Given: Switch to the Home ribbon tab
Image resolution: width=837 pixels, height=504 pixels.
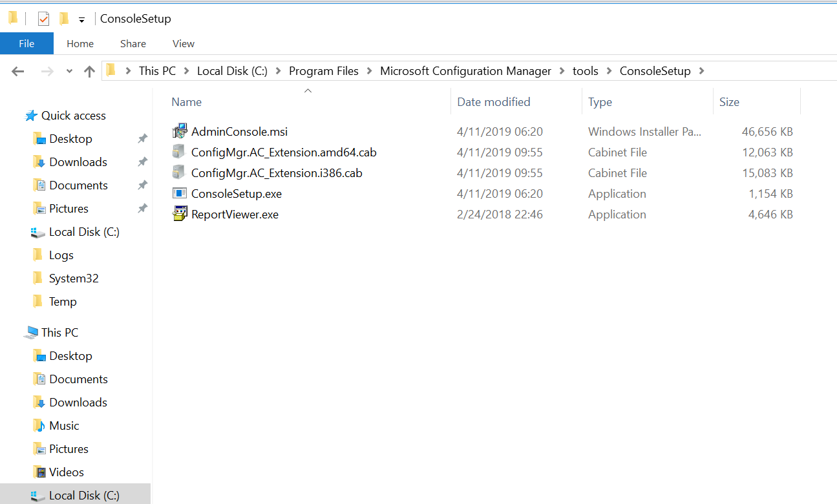Looking at the screenshot, I should tap(80, 43).
